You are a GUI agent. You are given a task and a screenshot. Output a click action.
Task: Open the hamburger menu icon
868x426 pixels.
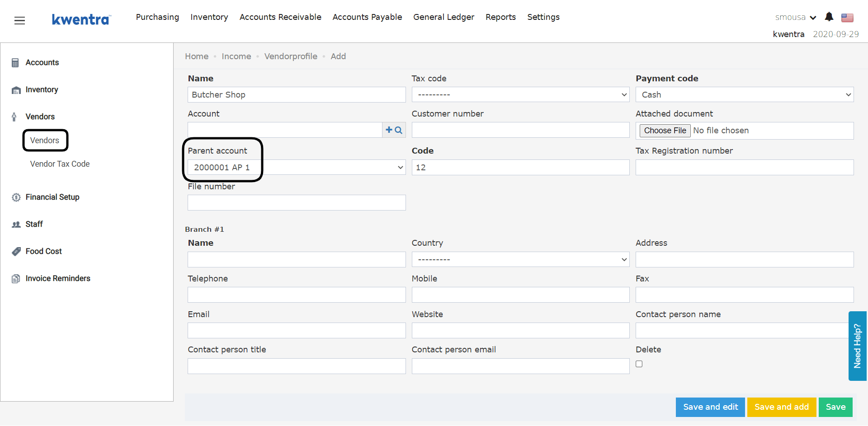[x=19, y=20]
